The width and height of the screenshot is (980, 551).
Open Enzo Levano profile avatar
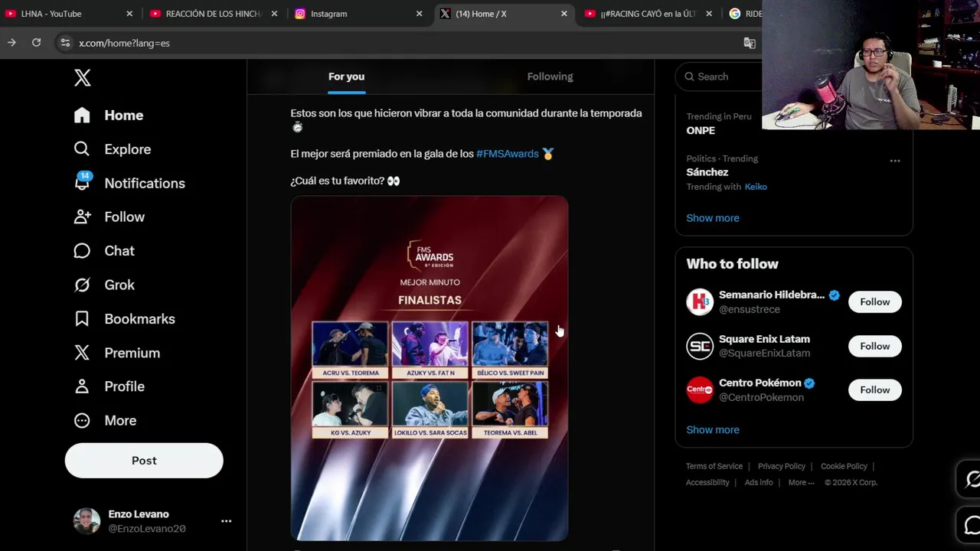point(87,521)
